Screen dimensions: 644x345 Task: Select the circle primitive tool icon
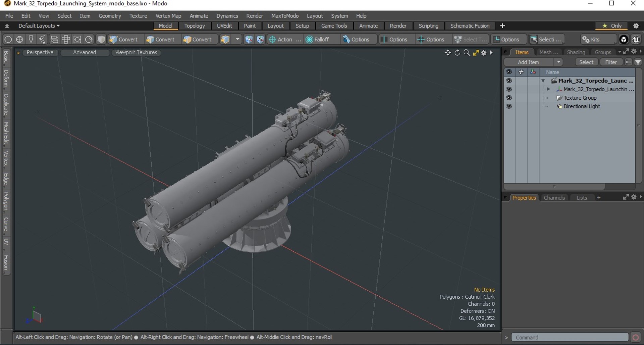[8, 40]
